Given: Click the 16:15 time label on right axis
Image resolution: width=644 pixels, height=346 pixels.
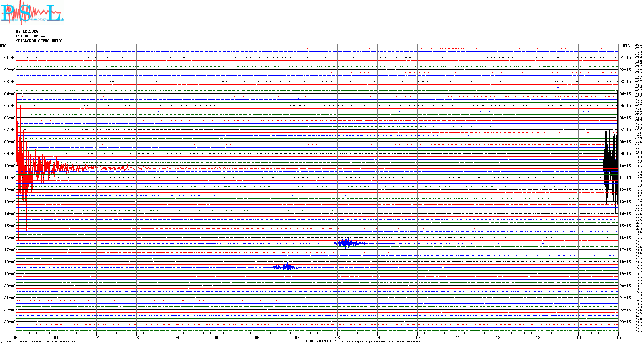Looking at the screenshot, I should (x=625, y=238).
